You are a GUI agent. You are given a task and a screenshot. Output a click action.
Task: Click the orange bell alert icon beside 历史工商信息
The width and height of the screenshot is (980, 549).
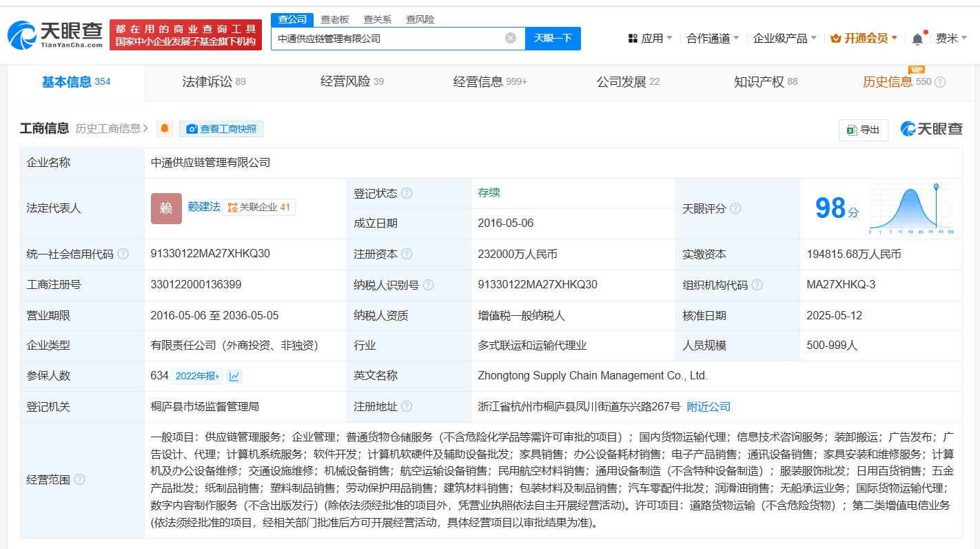coord(165,129)
